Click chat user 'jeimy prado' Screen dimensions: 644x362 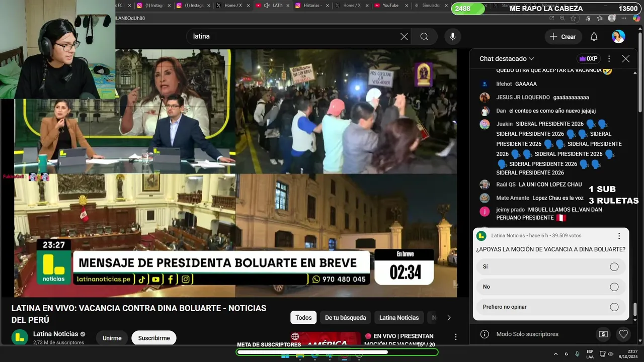click(510, 210)
